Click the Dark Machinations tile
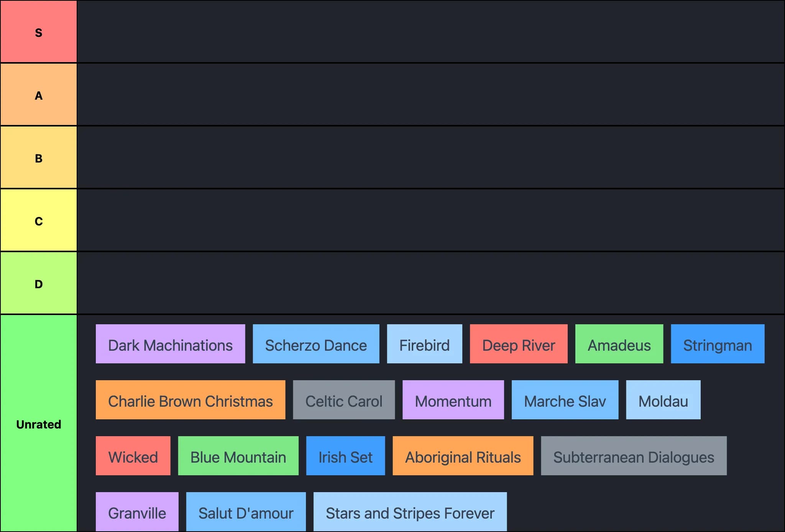The image size is (785, 532). [x=170, y=344]
